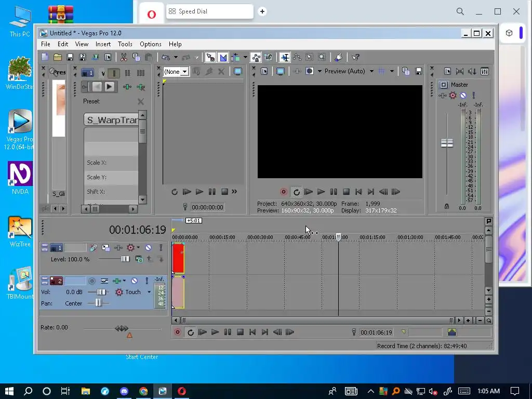Click Play in the timeline transport bar
Screen dimensions: 532x399
(215, 332)
